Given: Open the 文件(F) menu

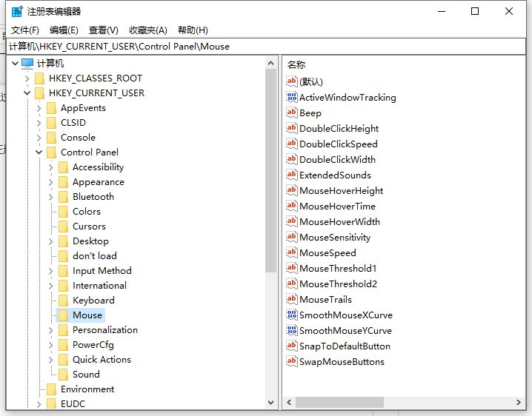Looking at the screenshot, I should 25,30.
